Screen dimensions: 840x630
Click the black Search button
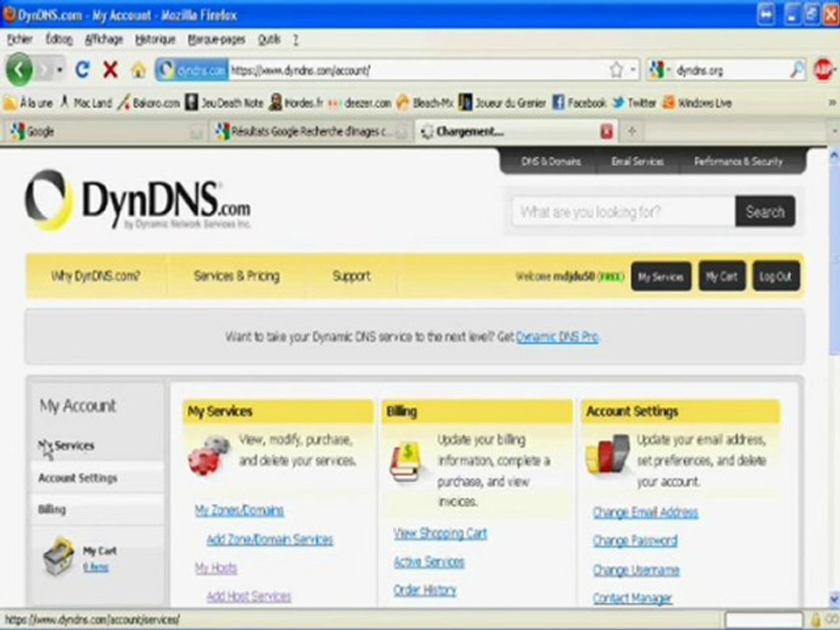click(x=765, y=212)
